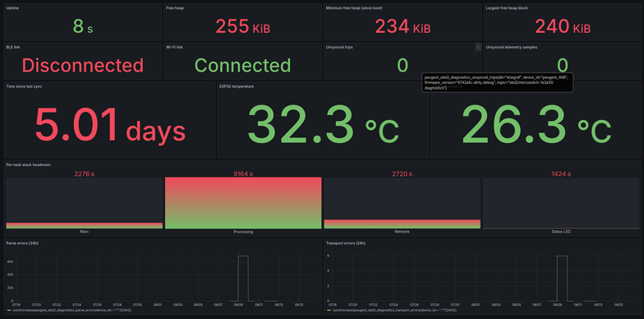This screenshot has width=644, height=319.
Task: Click the Main task stack bar
Action: (84, 225)
